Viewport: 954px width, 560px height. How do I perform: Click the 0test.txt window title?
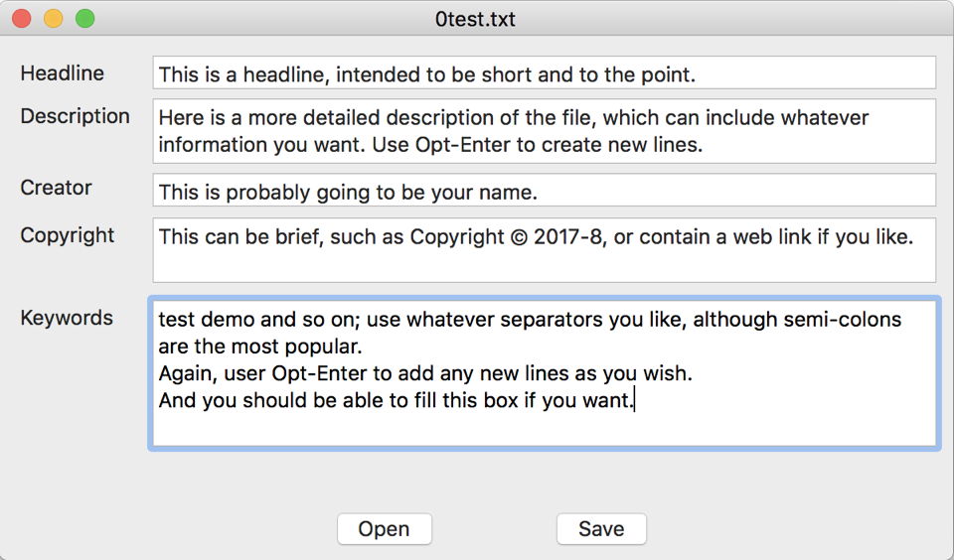tap(475, 19)
